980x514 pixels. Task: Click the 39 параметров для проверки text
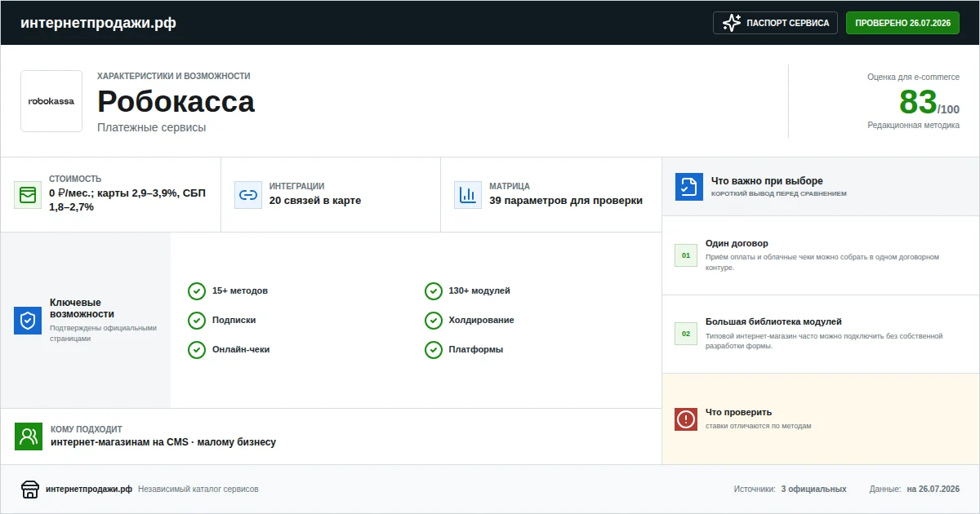click(x=566, y=201)
